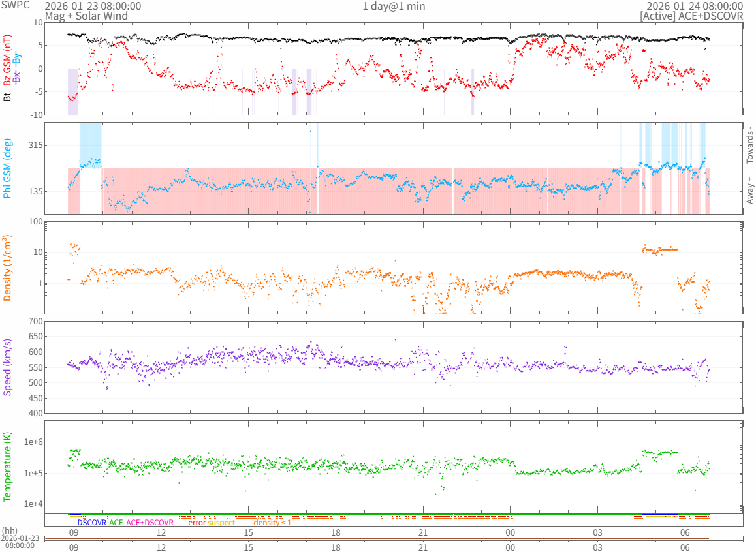Enable the struck-through Bx series
756x552 pixels.
17,77
